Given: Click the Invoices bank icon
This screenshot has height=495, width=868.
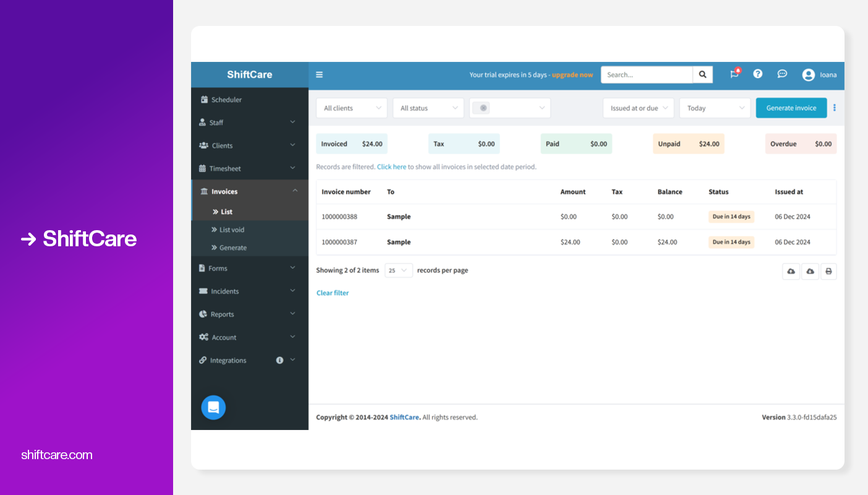Looking at the screenshot, I should [x=204, y=191].
